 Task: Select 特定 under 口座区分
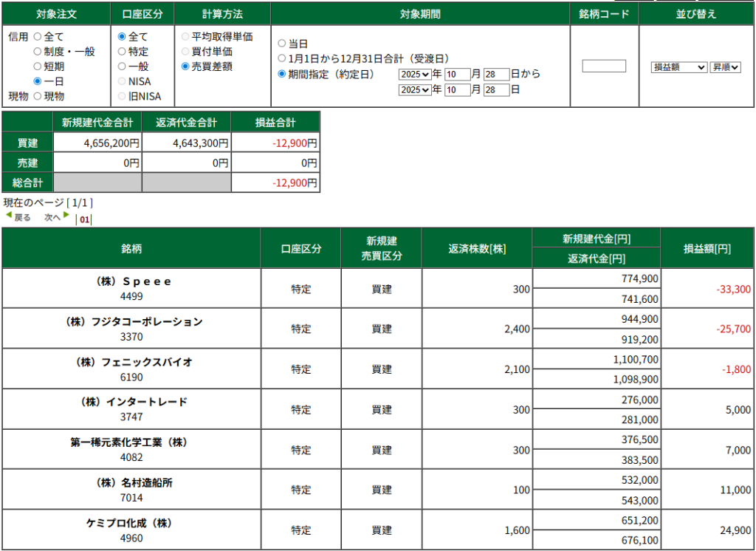click(x=122, y=52)
